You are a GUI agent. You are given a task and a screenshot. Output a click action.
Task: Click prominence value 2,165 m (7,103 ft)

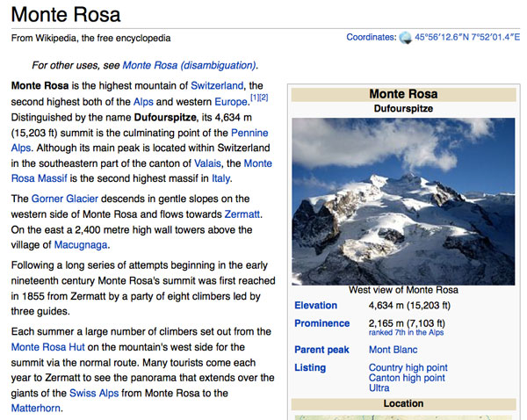pyautogui.click(x=407, y=323)
